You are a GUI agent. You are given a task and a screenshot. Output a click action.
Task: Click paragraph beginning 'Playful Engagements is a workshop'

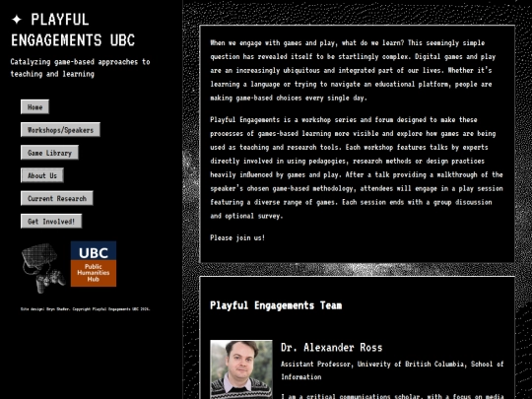[357, 167]
